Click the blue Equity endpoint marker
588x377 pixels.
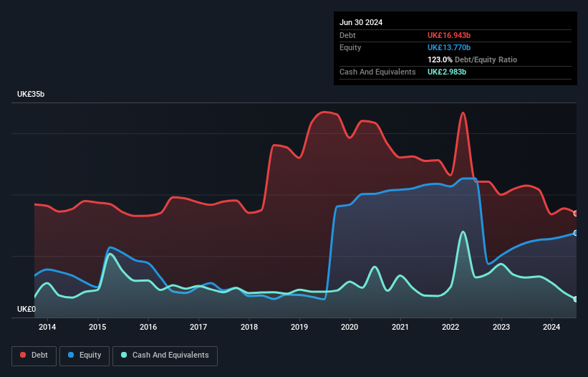[x=576, y=233]
